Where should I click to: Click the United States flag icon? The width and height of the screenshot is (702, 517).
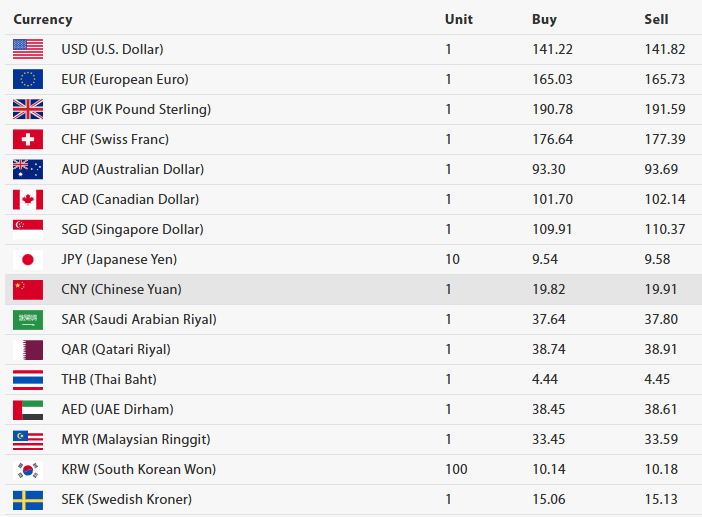coord(28,49)
